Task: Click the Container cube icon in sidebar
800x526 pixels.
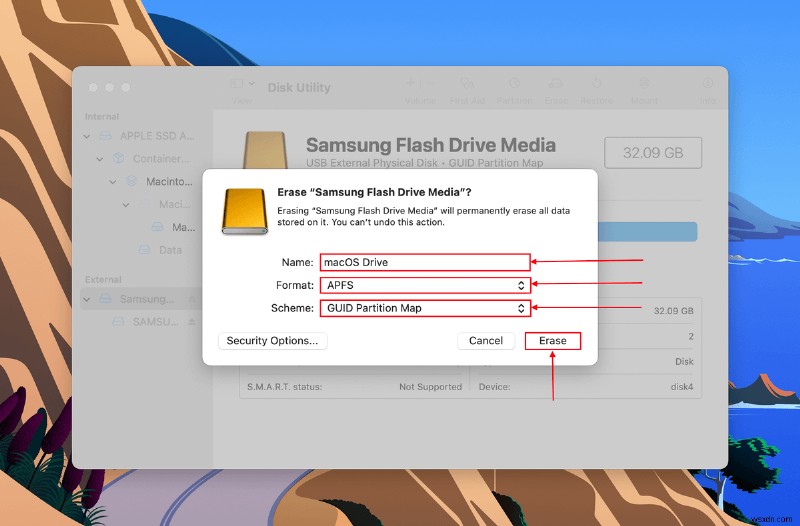Action: point(118,159)
